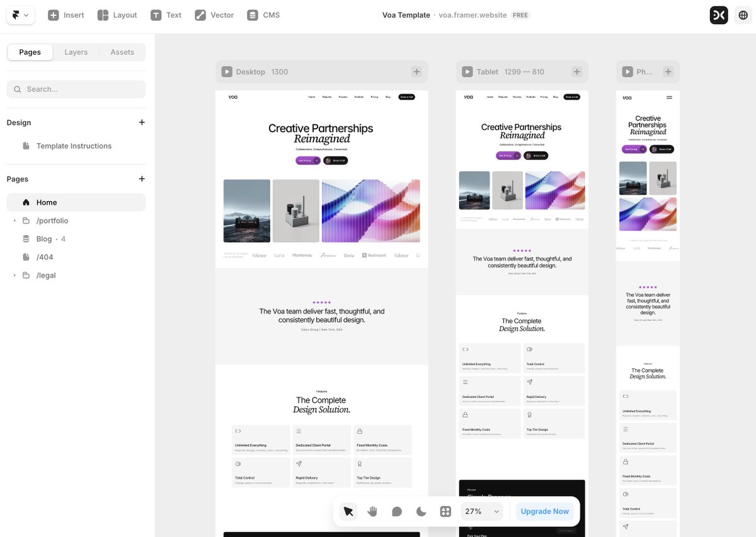Screen dimensions: 756x537
Task: Switch to the Assets tab
Action: (122, 52)
